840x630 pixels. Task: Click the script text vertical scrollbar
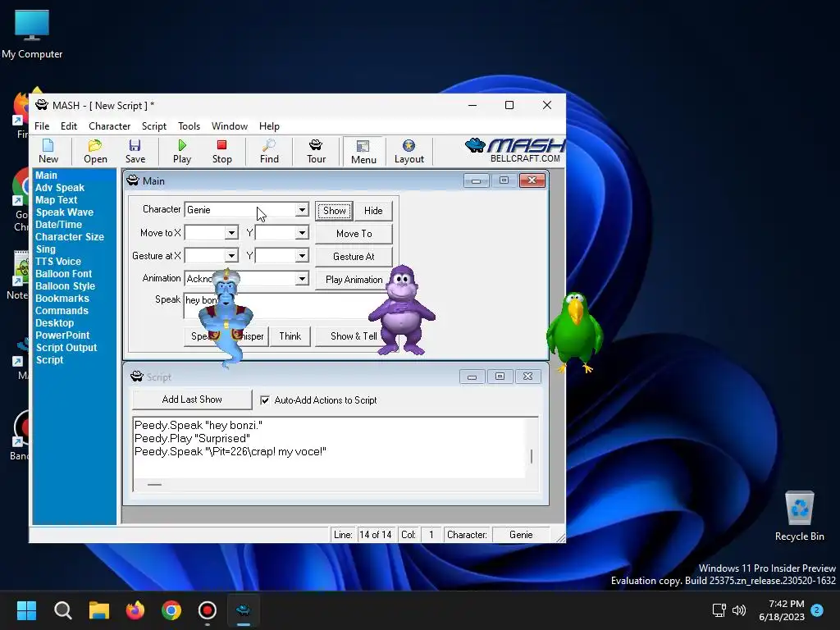[532, 448]
